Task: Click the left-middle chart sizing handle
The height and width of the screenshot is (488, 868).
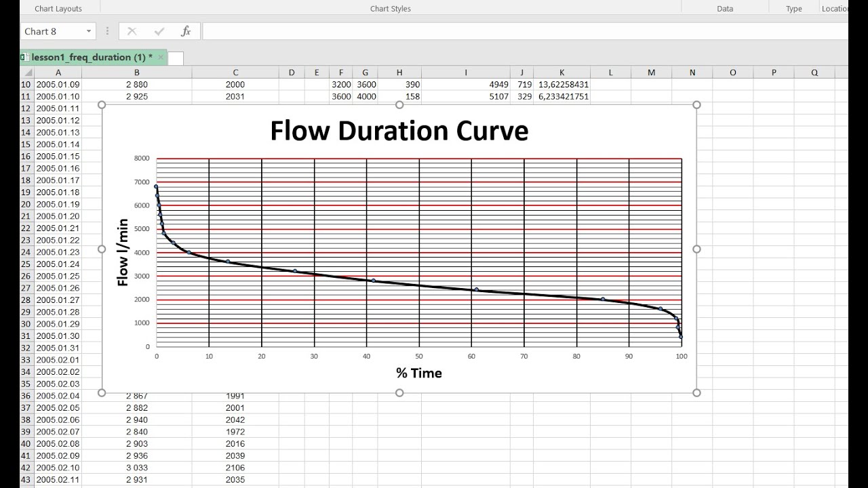Action: [102, 249]
